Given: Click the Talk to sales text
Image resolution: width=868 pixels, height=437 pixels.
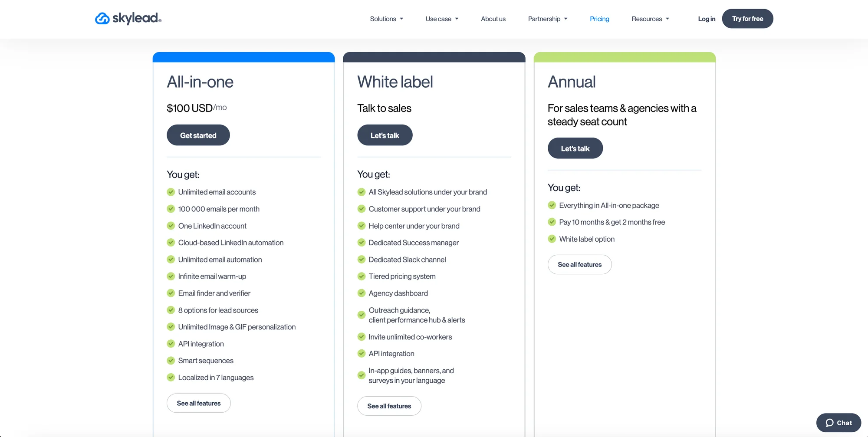Looking at the screenshot, I should coord(384,108).
